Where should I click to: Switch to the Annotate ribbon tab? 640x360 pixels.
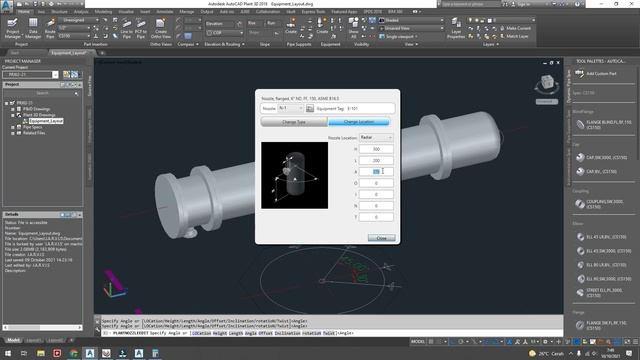(165, 12)
